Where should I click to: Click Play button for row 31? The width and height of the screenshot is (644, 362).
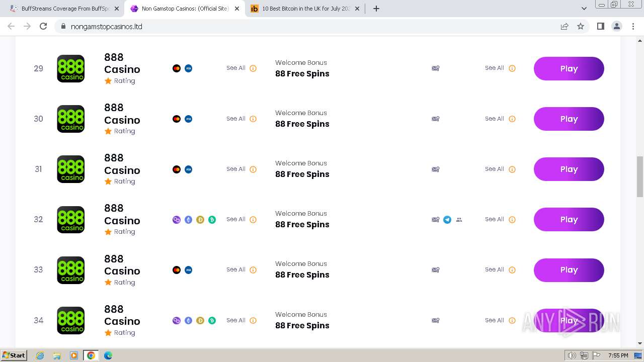(569, 169)
